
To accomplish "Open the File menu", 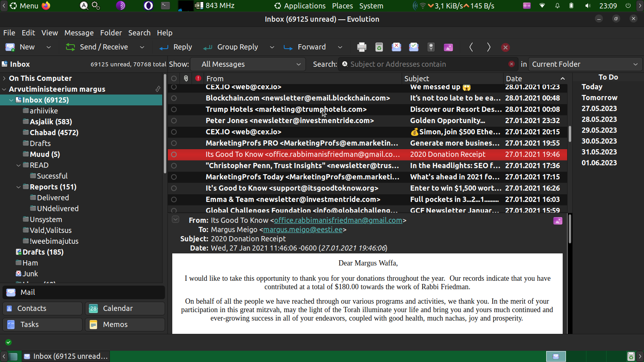I will click(9, 33).
